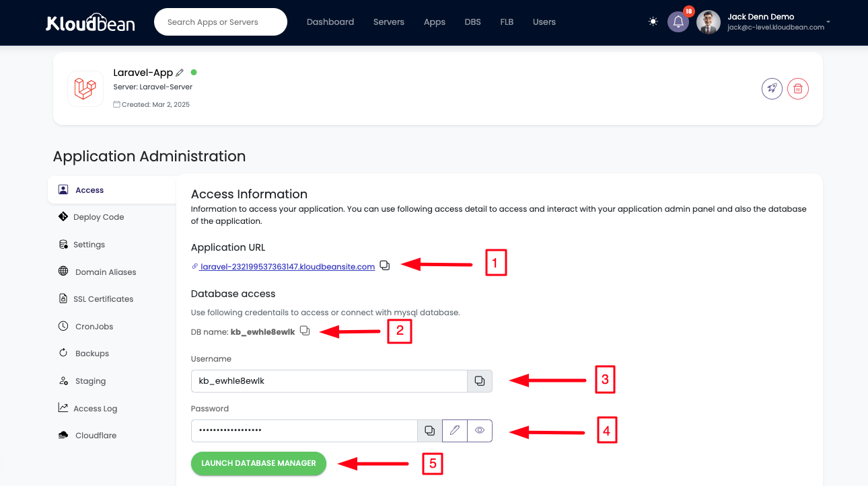
Task: Click the Username input field
Action: tap(329, 381)
